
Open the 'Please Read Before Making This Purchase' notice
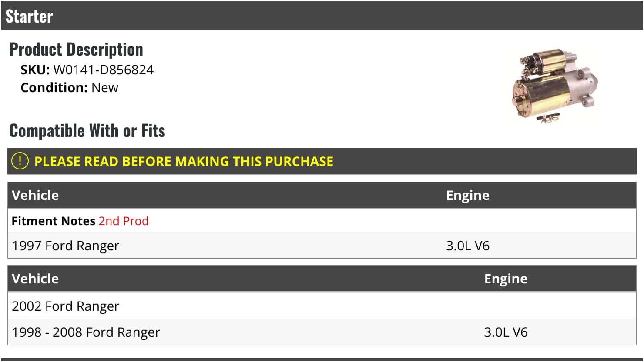tap(184, 162)
